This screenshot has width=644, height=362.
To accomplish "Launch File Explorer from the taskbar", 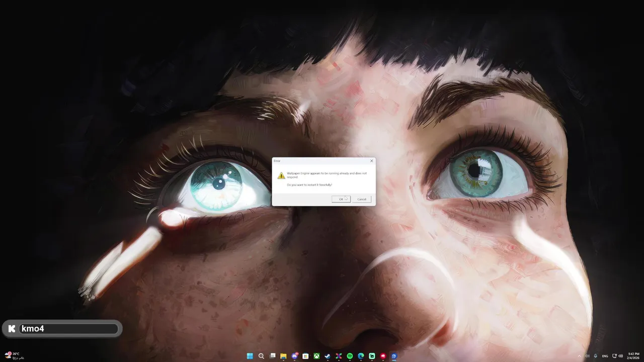I will 283,356.
